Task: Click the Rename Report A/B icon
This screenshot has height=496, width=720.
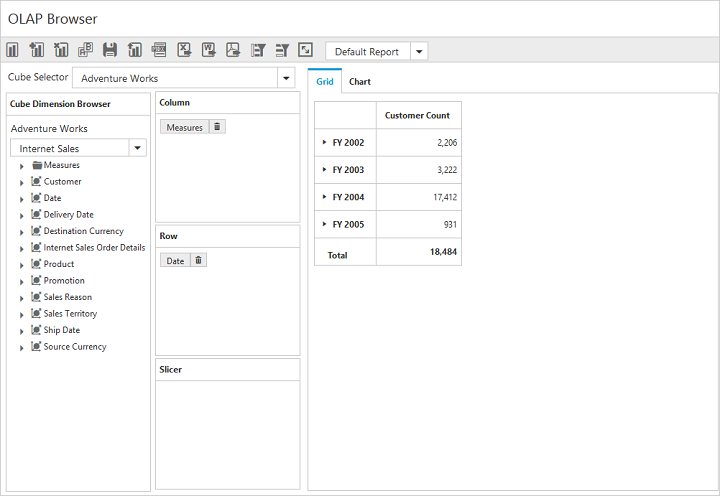Action: coord(85,50)
